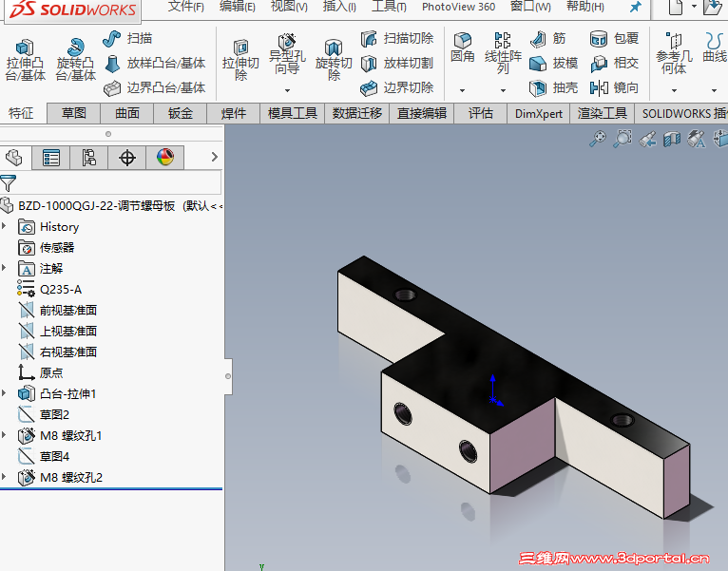Expand the M8 螺纹孔1 feature node

coord(4,435)
